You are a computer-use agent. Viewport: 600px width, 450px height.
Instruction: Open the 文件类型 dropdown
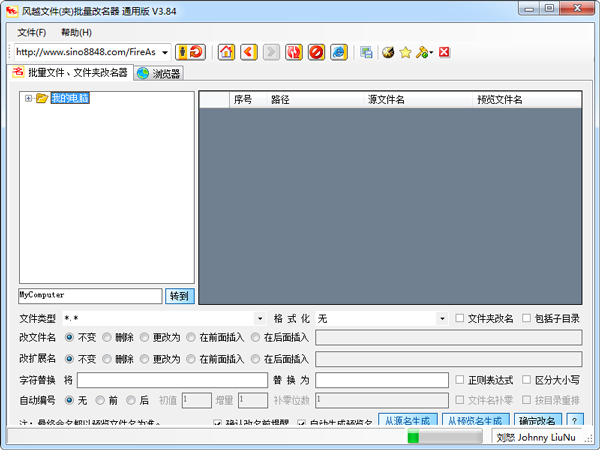click(x=260, y=318)
